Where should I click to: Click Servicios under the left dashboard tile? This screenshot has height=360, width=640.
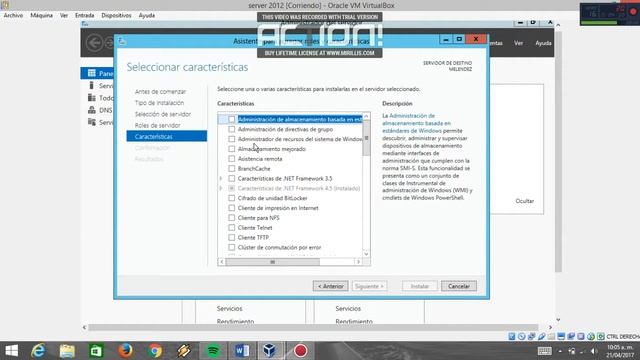tap(229, 309)
